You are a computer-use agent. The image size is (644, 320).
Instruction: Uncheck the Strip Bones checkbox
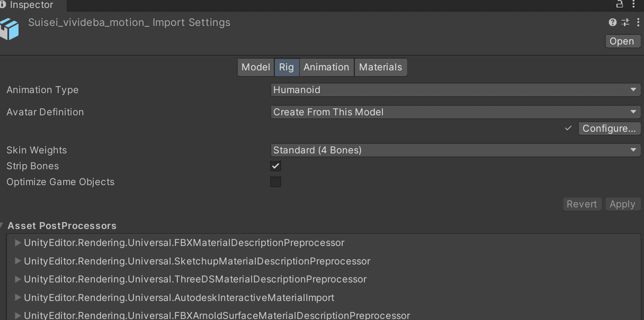[x=275, y=166]
